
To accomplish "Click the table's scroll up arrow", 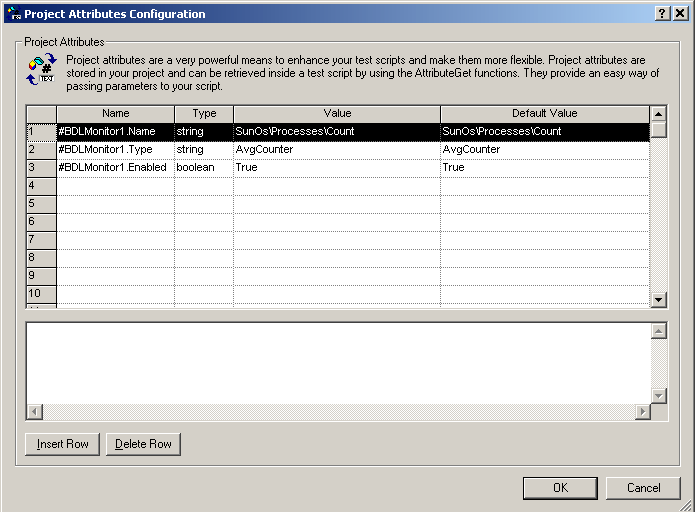I will (658, 114).
